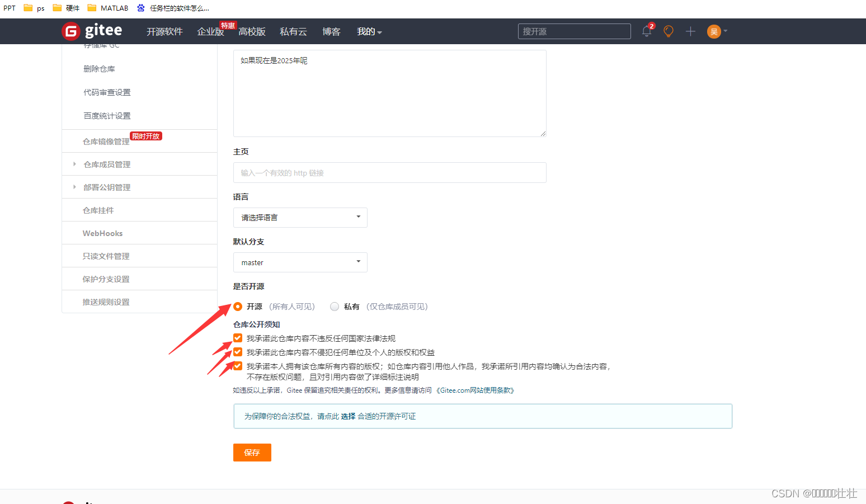Open the master default branch dropdown
Image resolution: width=866 pixels, height=504 pixels.
point(300,262)
